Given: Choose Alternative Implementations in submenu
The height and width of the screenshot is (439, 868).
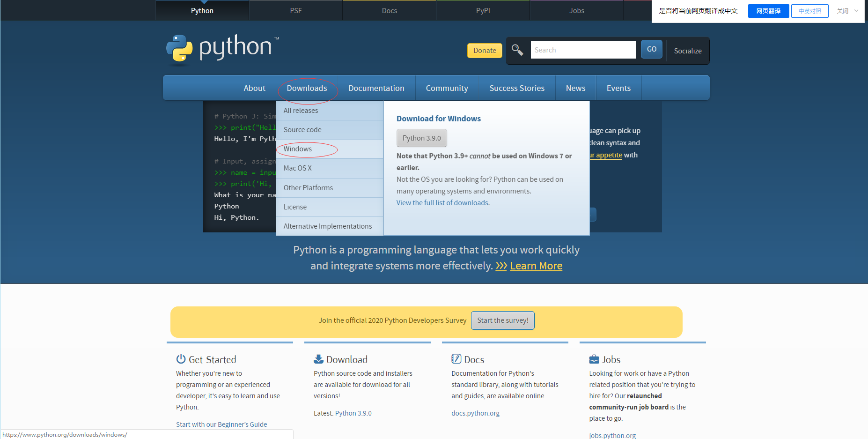Looking at the screenshot, I should pyautogui.click(x=330, y=226).
